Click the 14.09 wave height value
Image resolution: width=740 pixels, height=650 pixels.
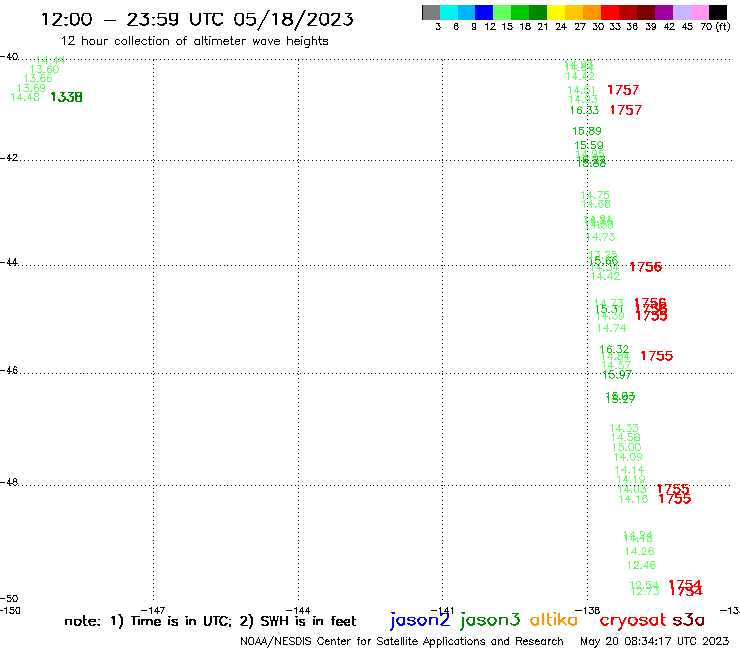(x=628, y=457)
